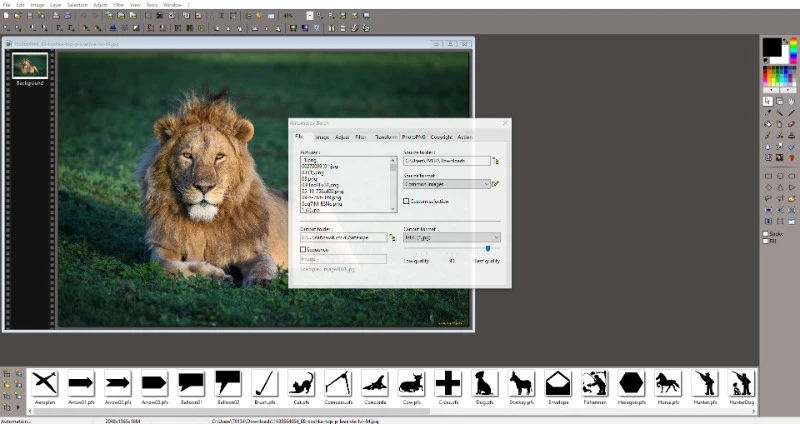Choose the Envelope shape preset

point(557,382)
